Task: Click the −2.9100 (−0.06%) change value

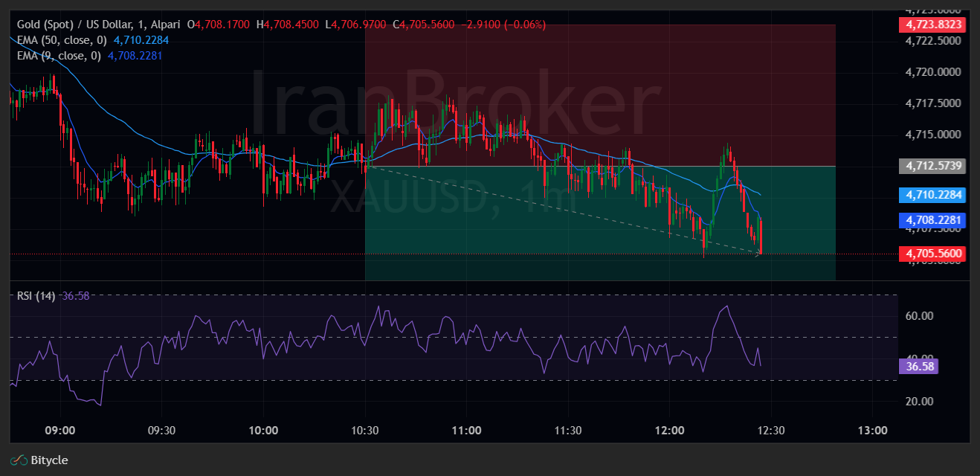Action: (503, 25)
